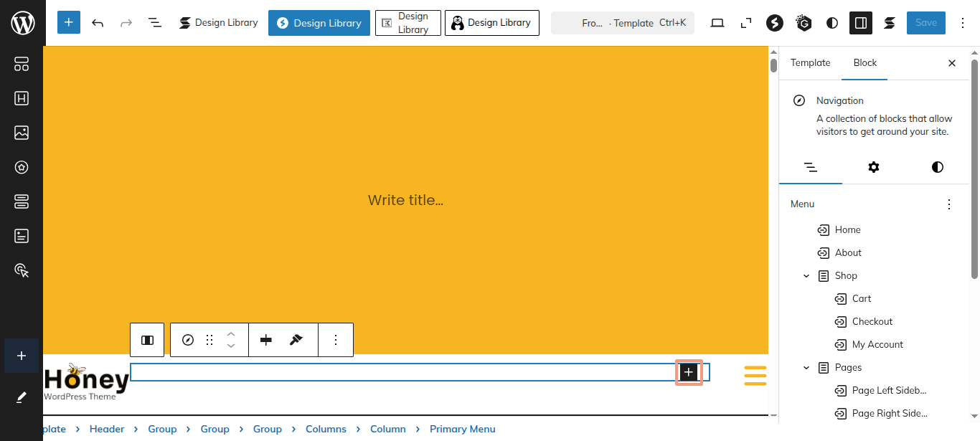Collapse the Pages submenu item
This screenshot has width=980, height=441.
click(x=806, y=368)
